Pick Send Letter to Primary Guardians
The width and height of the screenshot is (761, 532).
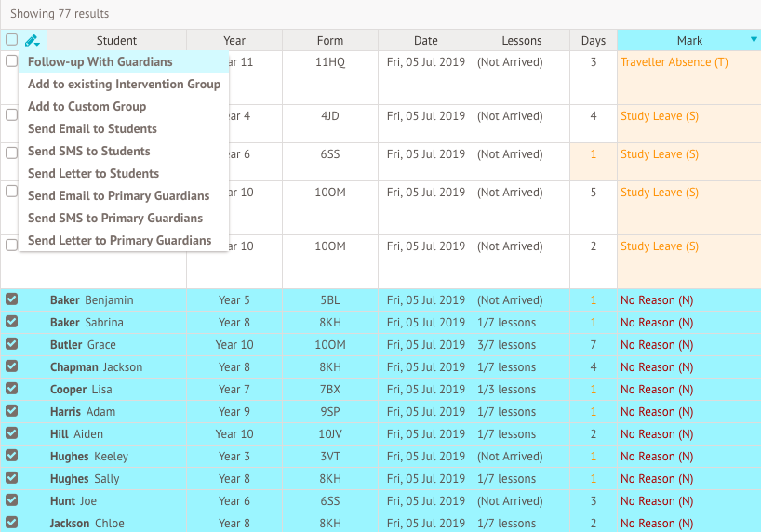[x=119, y=241]
